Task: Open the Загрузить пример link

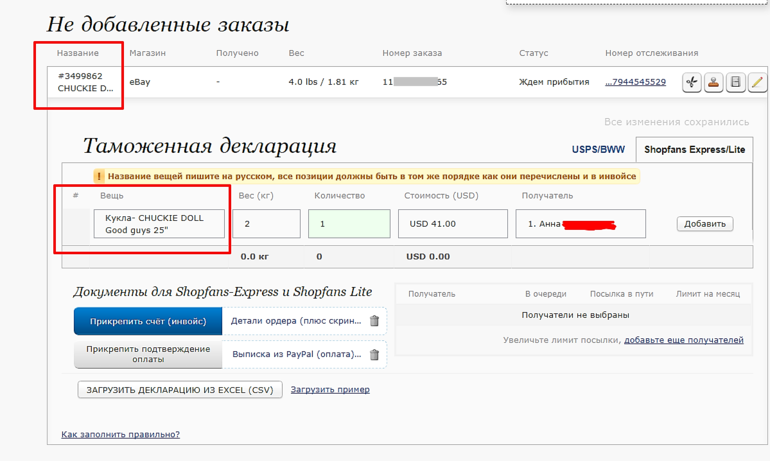Action: 330,390
